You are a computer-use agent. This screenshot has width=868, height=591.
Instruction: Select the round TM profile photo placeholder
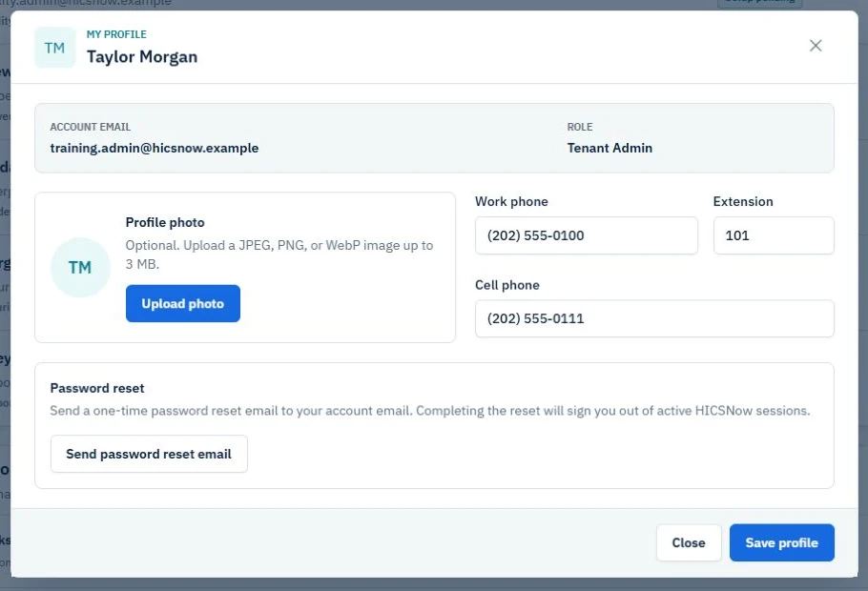(x=80, y=267)
